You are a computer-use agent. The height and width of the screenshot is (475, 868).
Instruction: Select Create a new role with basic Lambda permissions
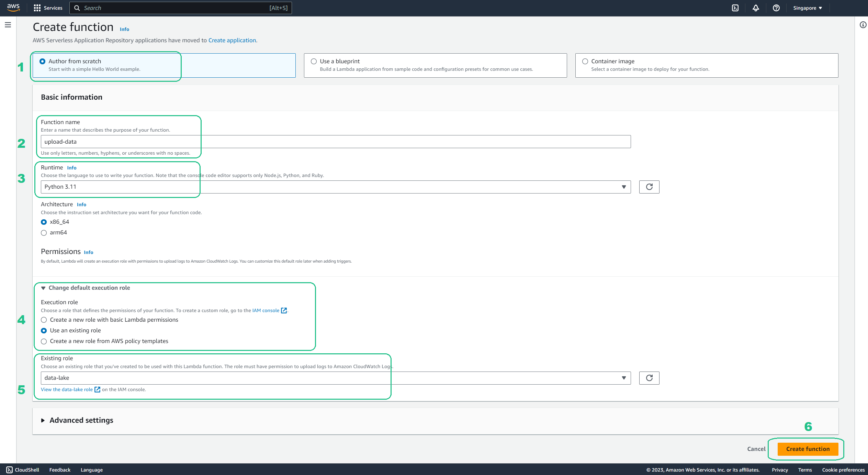tap(44, 320)
